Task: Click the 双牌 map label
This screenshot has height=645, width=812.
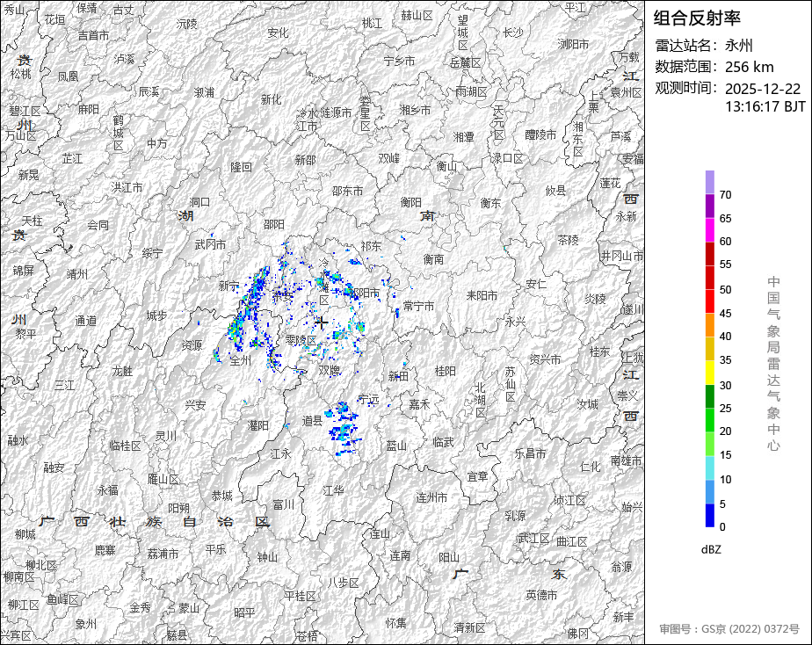Action: point(329,370)
